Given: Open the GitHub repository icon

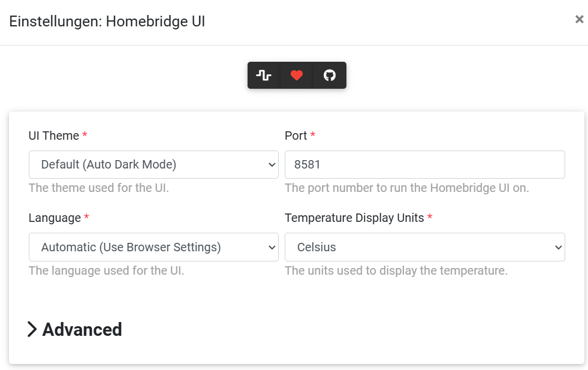Looking at the screenshot, I should [x=330, y=76].
